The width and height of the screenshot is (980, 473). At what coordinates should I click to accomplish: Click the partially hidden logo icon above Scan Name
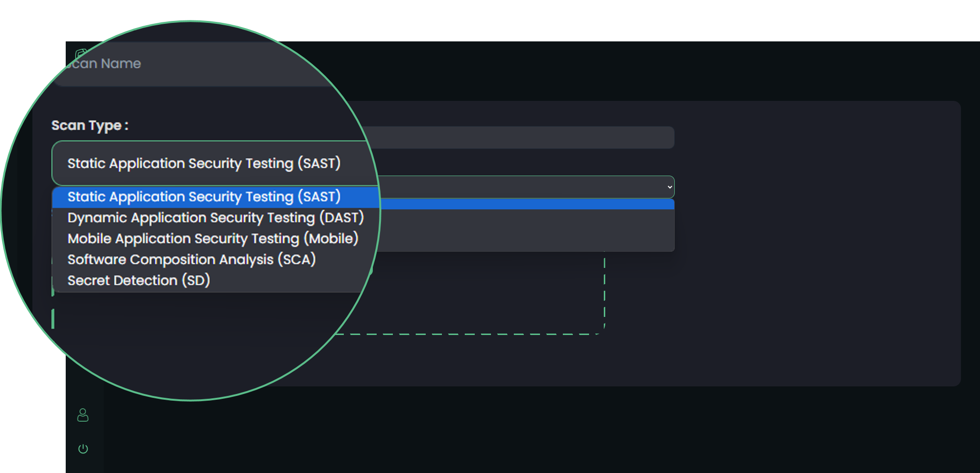coord(80,53)
